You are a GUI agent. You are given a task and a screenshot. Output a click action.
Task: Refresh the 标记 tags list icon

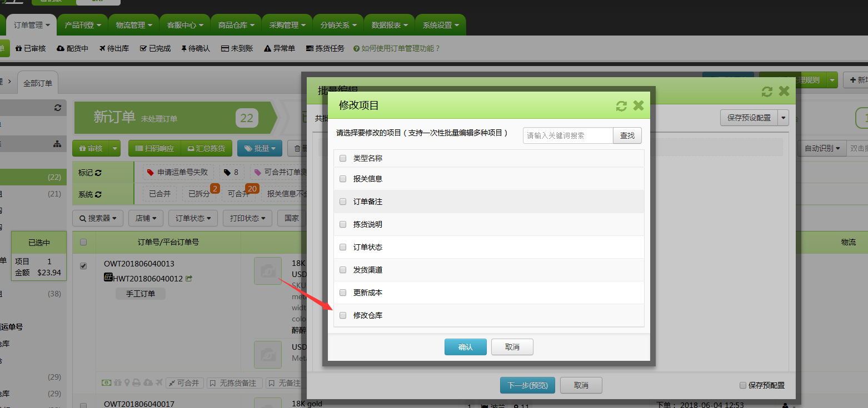pos(98,173)
